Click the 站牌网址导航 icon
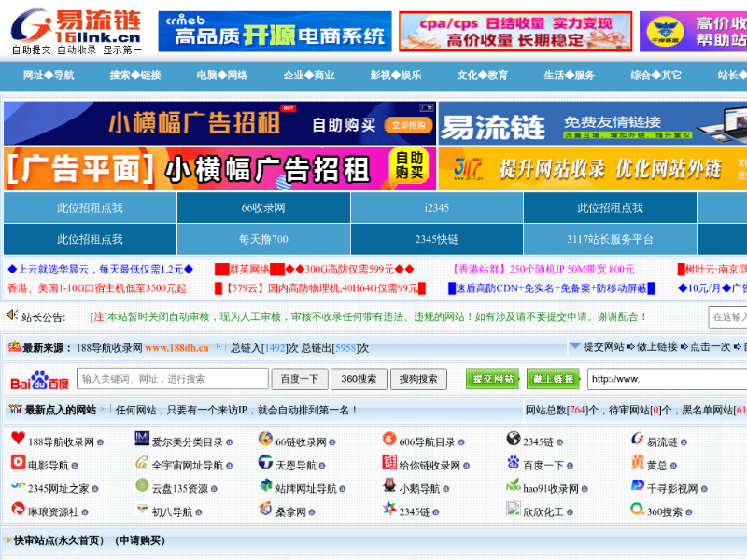This screenshot has height=560, width=747. click(265, 485)
